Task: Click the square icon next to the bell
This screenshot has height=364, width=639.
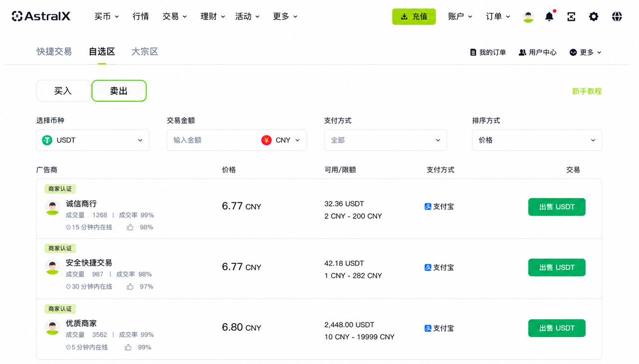Action: (572, 16)
